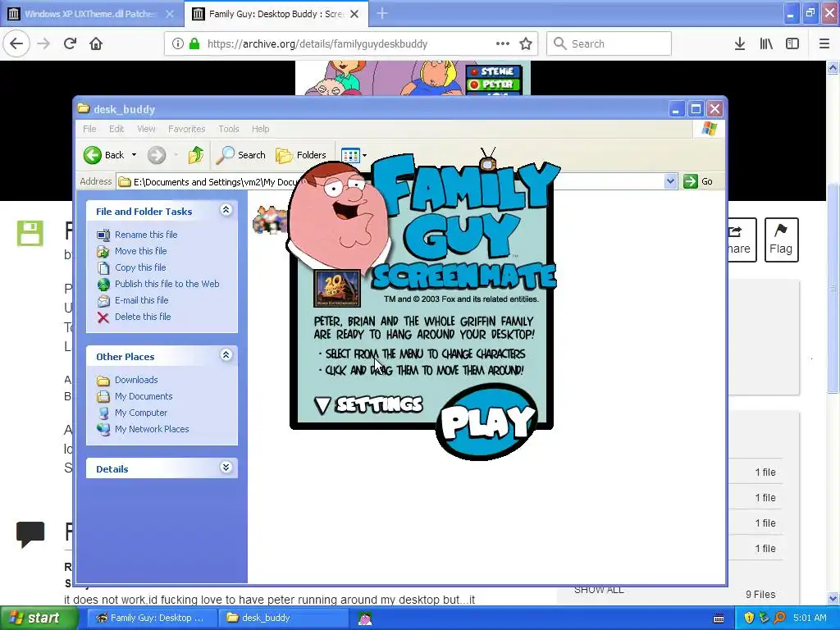Open the Help menu in Explorer
Screen dimensions: 840x630
coord(260,129)
